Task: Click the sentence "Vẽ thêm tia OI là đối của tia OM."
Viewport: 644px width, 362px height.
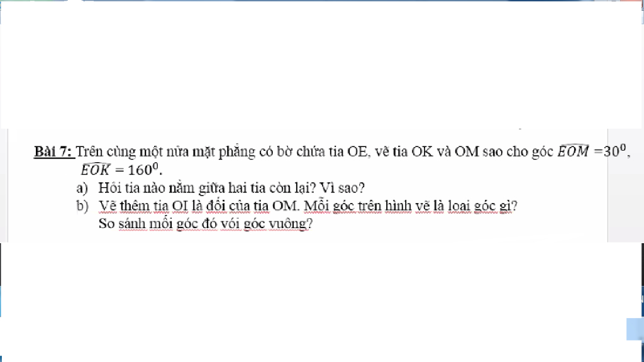Action: 199,206
